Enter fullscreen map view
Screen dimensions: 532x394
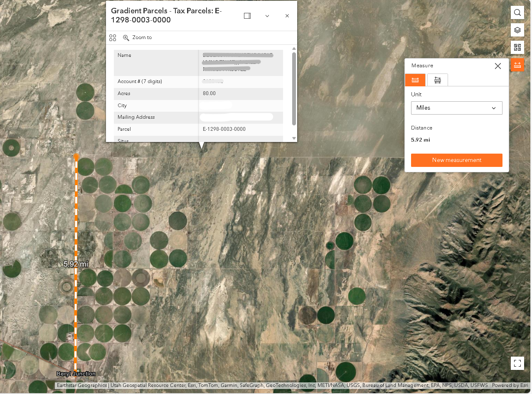[517, 363]
